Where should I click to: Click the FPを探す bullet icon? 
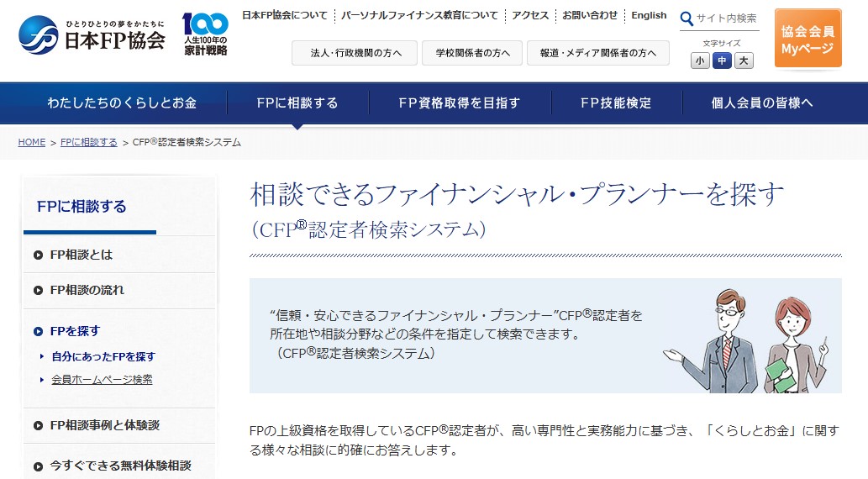click(x=38, y=332)
